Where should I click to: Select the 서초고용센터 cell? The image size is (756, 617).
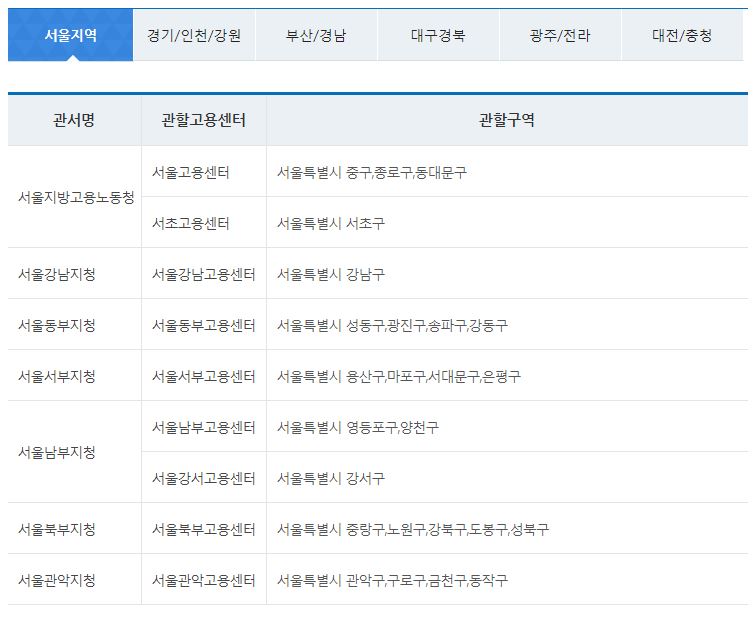[x=203, y=223]
